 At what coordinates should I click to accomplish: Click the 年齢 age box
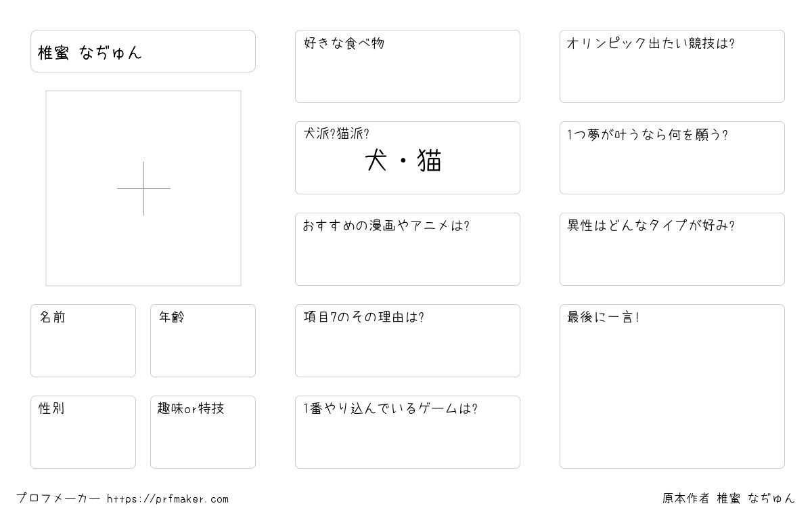(x=203, y=341)
